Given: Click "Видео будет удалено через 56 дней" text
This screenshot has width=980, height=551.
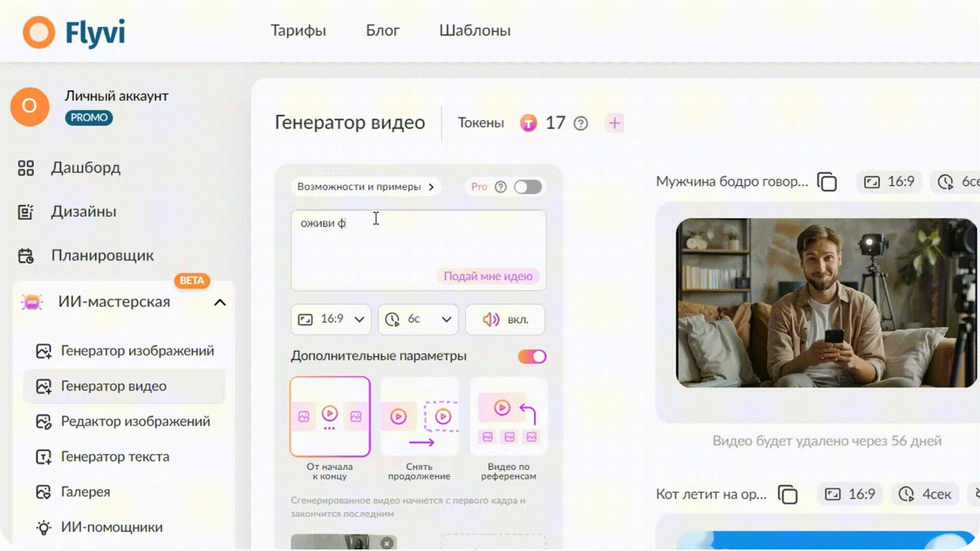Looking at the screenshot, I should click(827, 441).
